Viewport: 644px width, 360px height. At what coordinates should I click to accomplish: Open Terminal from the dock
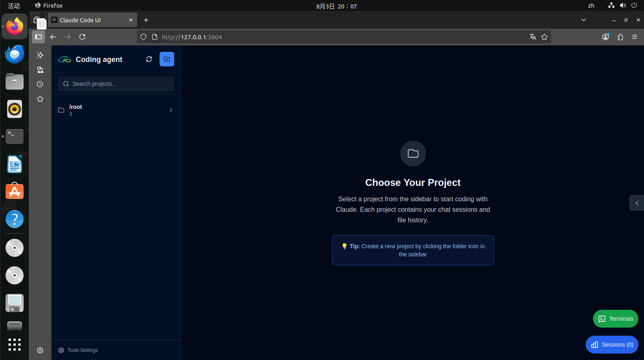click(15, 136)
